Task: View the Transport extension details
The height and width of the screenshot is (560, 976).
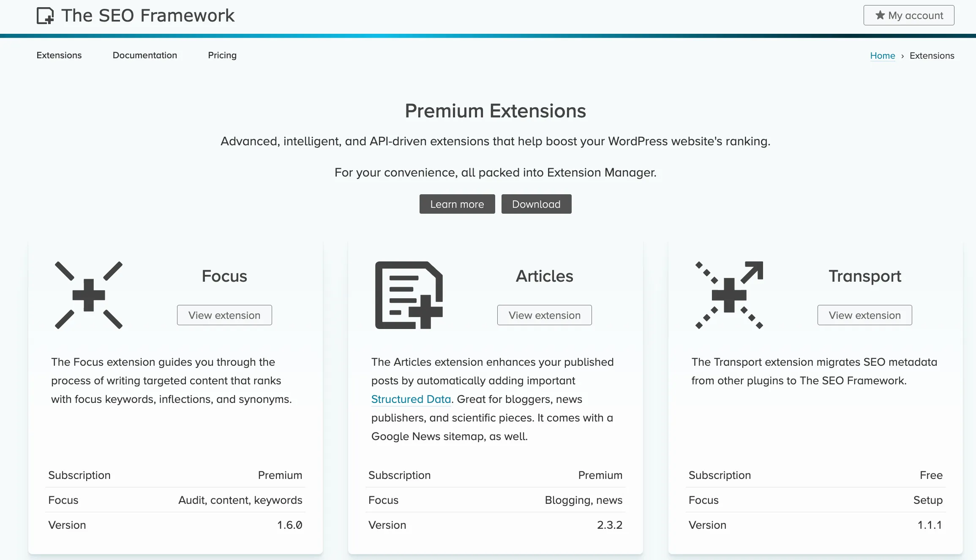Action: click(864, 315)
